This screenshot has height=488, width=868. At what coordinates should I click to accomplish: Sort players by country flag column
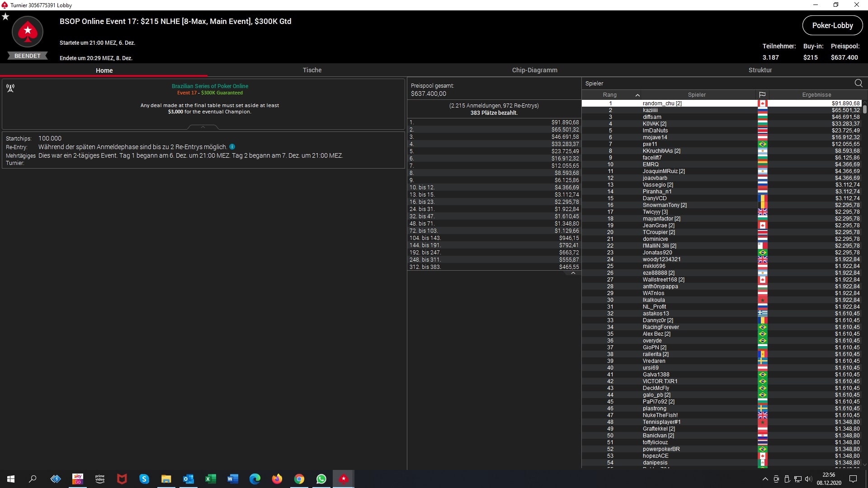[762, 94]
